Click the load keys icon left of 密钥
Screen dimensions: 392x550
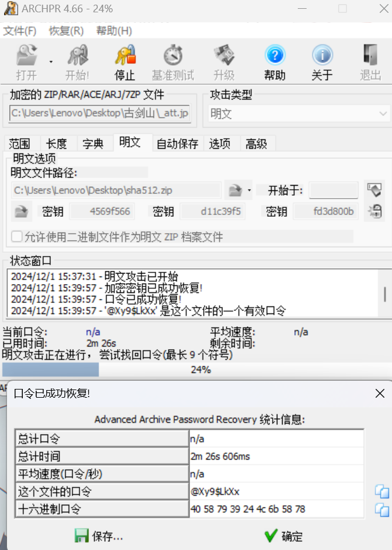tap(22, 211)
